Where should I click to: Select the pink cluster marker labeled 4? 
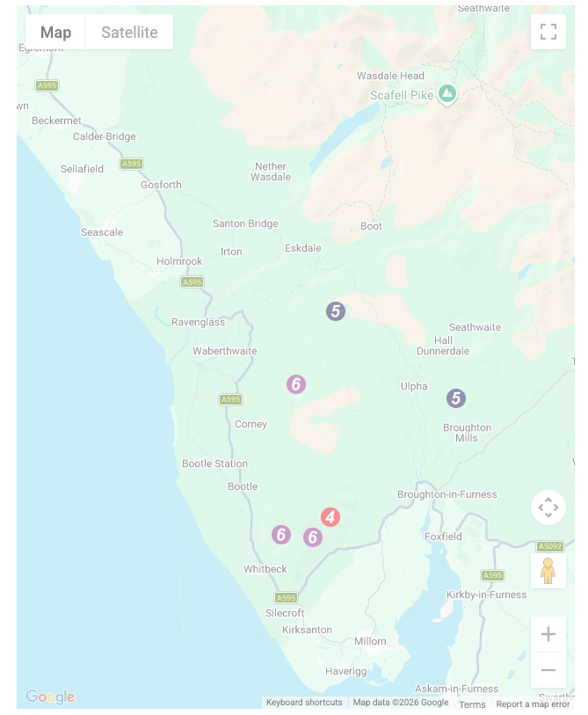pyautogui.click(x=330, y=517)
